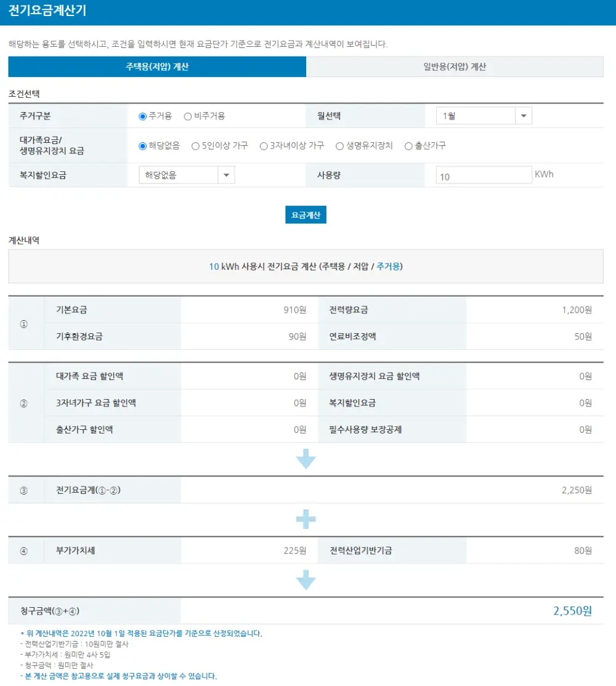This screenshot has height=686, width=616.
Task: Expand the 복지할인요금 dropdown
Action: click(186, 174)
